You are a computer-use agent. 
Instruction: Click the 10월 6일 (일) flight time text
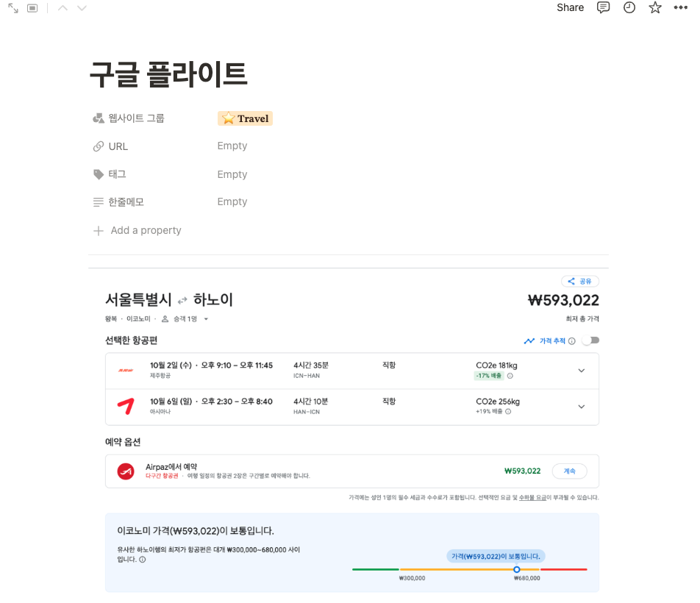tap(211, 402)
